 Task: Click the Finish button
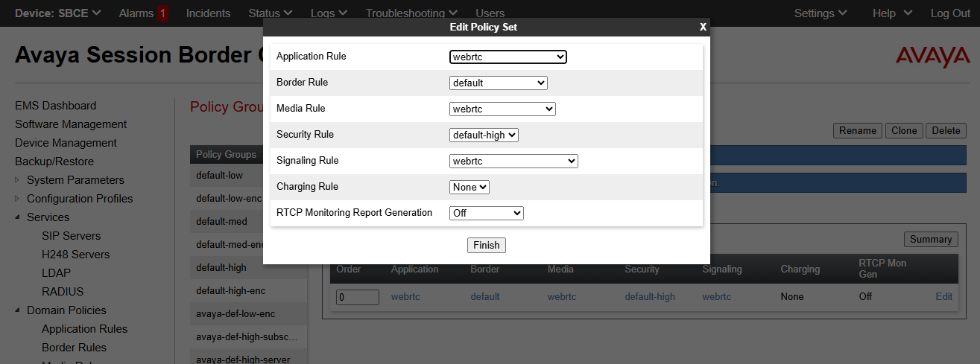point(486,245)
